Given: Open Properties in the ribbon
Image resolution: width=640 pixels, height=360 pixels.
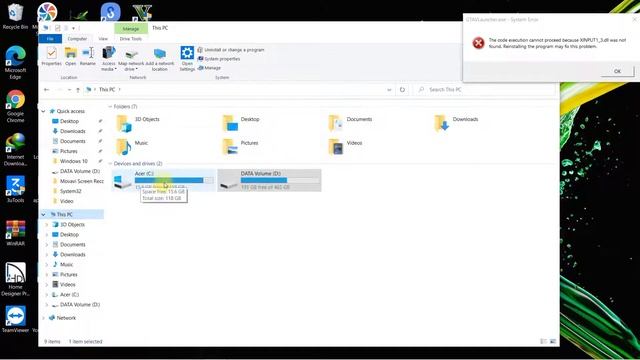Looking at the screenshot, I should pos(51,56).
